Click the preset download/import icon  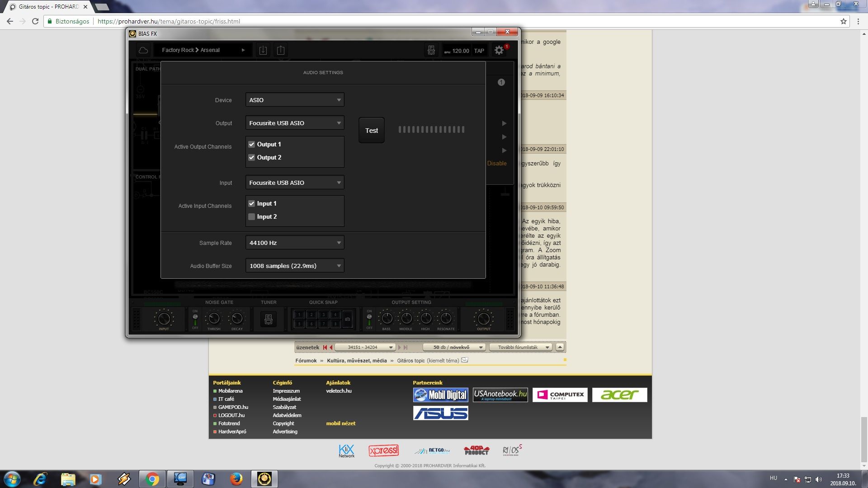tap(263, 50)
